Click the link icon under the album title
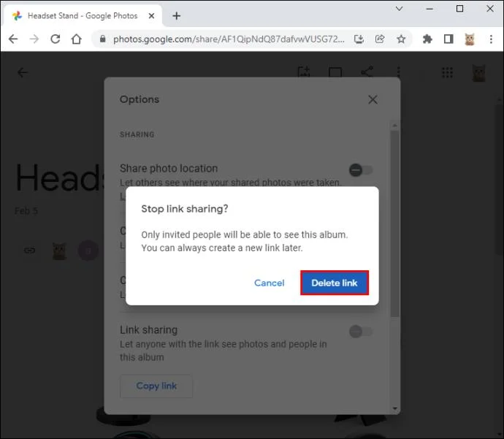 pos(29,251)
